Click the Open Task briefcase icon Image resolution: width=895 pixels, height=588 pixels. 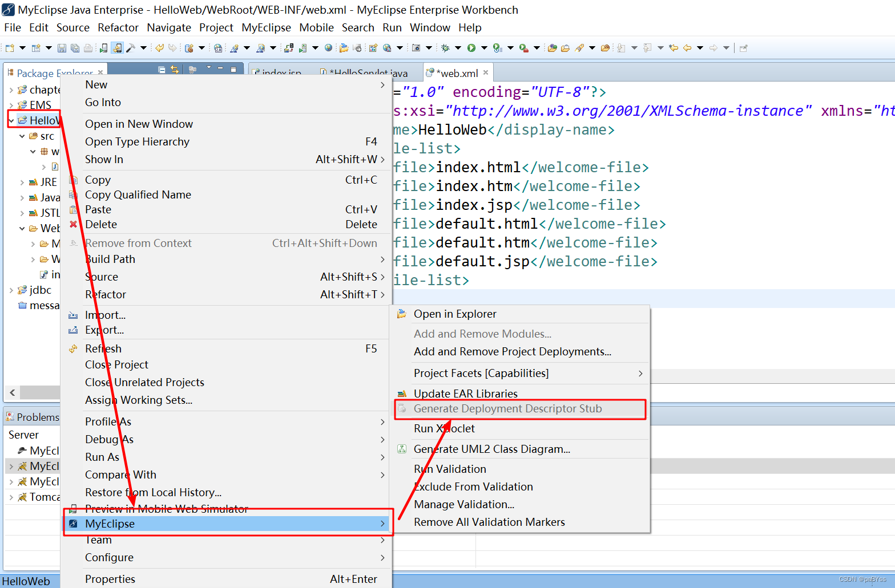[x=565, y=48]
